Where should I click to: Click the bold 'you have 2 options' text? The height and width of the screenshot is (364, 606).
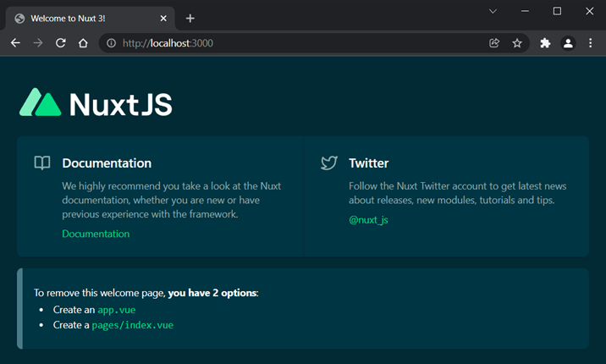(212, 293)
